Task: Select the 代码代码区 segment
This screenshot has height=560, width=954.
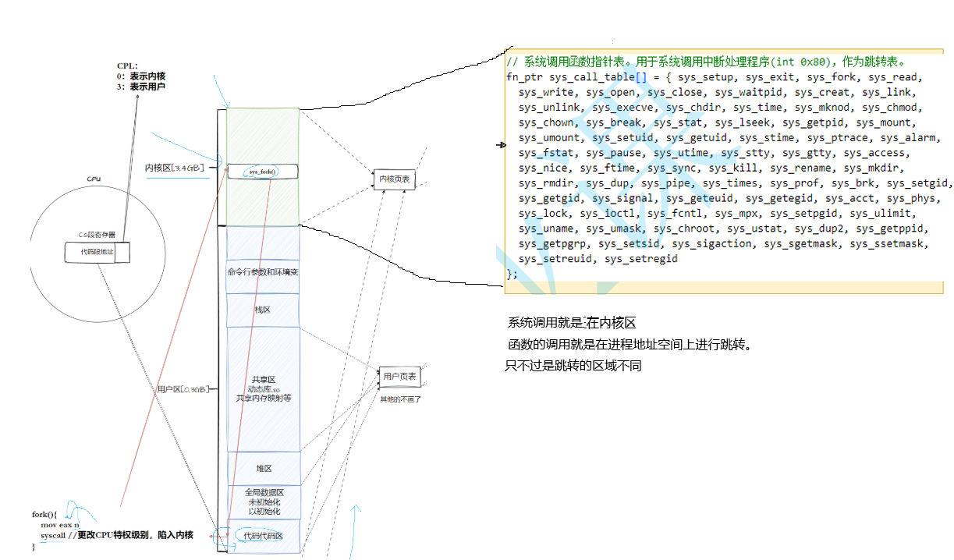Action: tap(263, 536)
